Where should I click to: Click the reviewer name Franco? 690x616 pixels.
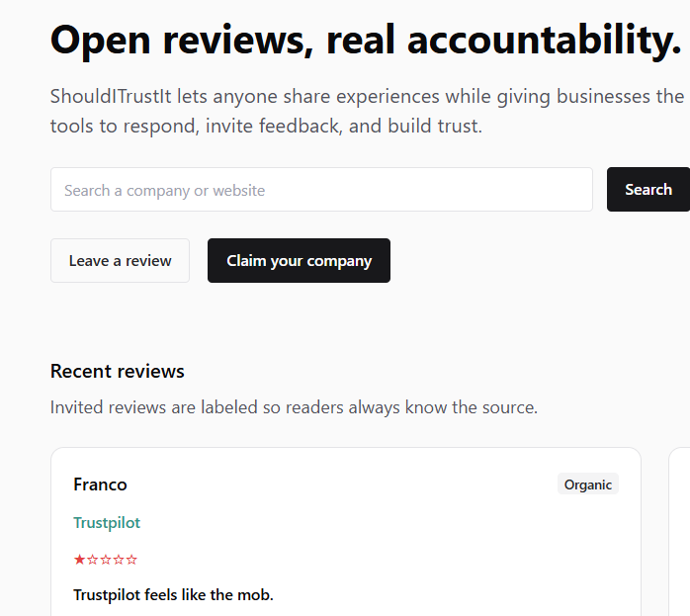(100, 484)
